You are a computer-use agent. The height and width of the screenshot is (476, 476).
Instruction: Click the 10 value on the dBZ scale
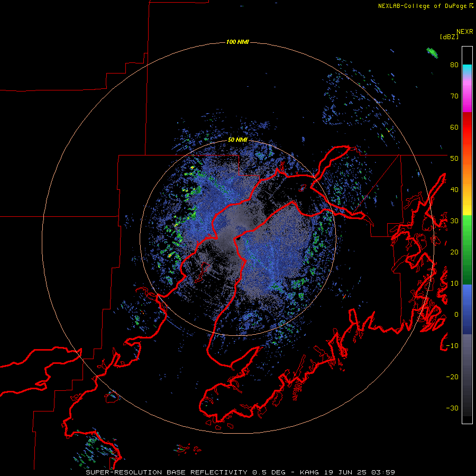point(454,283)
